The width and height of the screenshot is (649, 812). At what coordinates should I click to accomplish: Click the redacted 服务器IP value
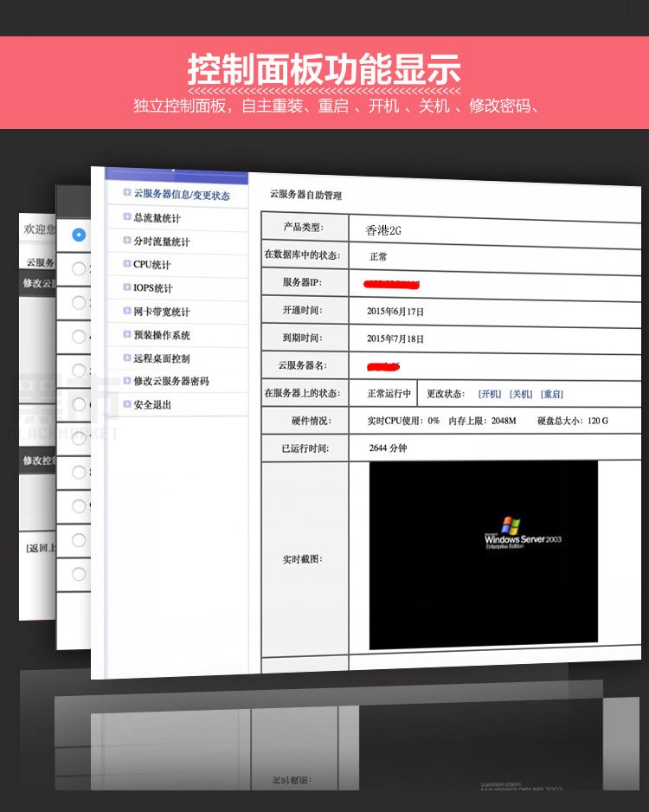(391, 284)
